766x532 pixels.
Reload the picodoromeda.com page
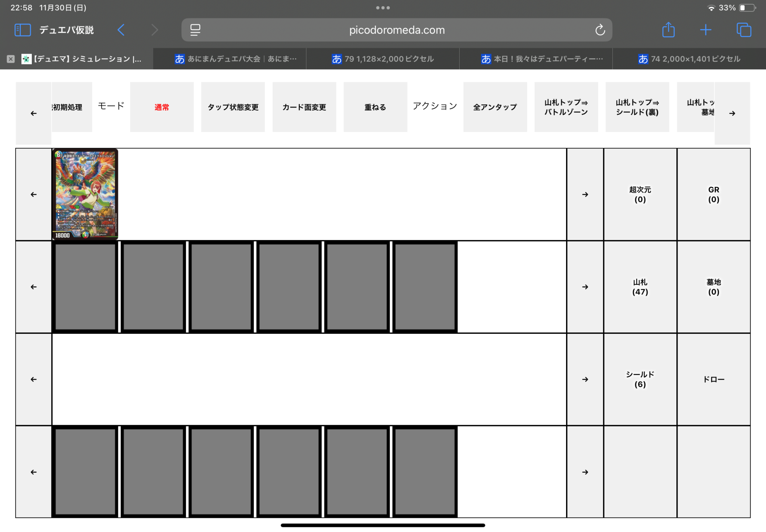pyautogui.click(x=600, y=30)
